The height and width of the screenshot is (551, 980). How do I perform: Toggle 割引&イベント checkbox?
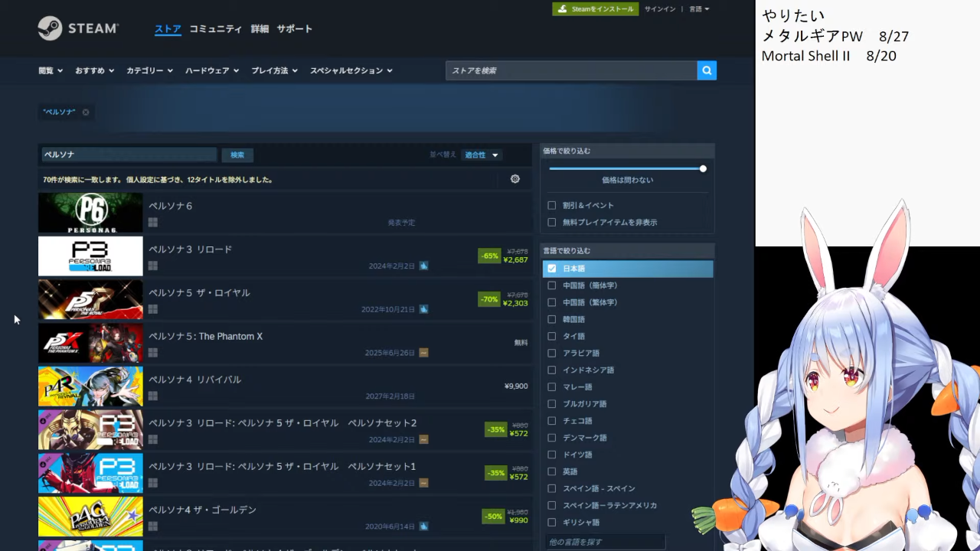pos(551,205)
